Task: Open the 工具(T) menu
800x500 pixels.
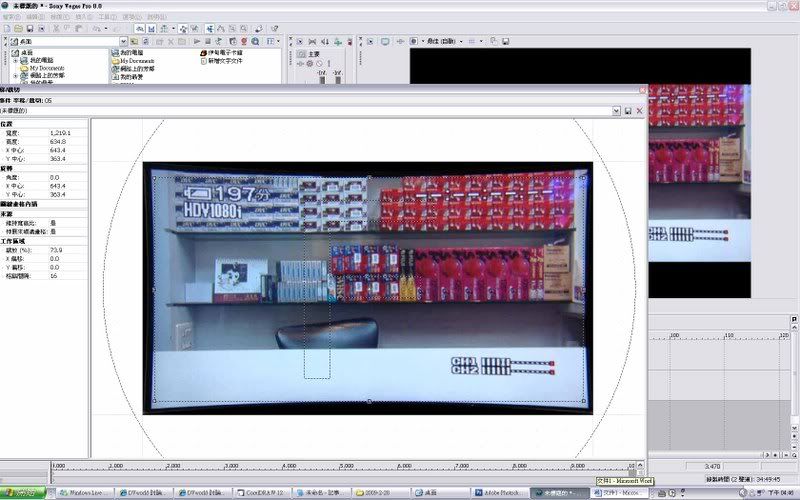Action: tap(107, 17)
